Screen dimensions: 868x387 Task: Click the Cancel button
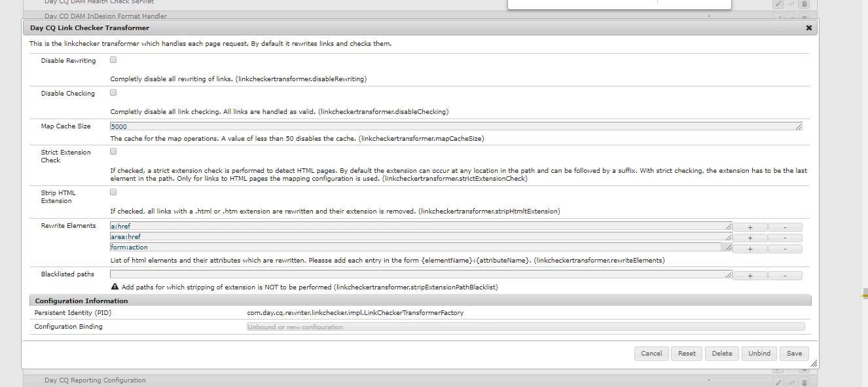(x=651, y=353)
